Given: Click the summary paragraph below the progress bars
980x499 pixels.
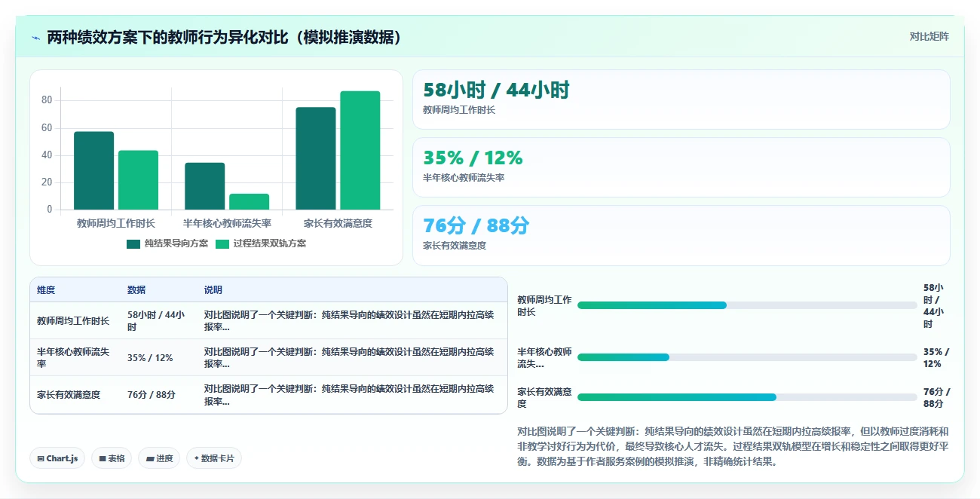Looking at the screenshot, I should (x=733, y=446).
